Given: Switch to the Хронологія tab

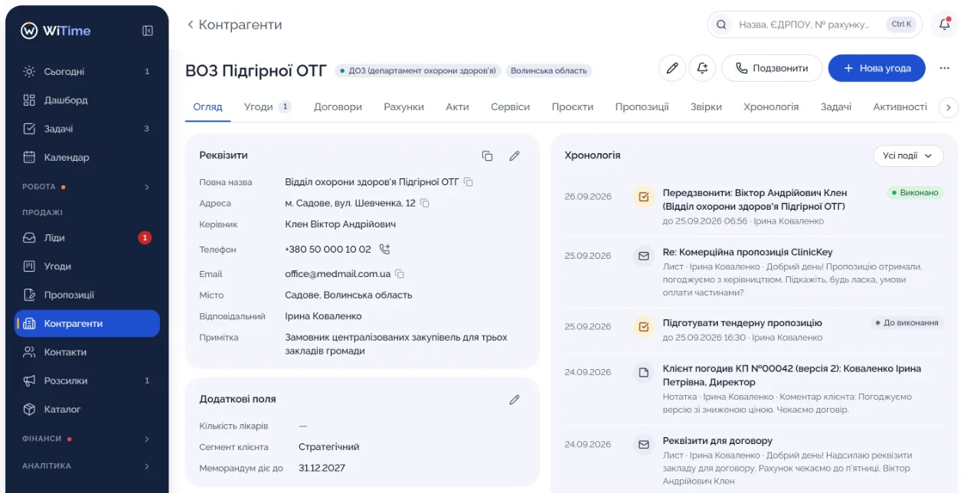Looking at the screenshot, I should 771,107.
